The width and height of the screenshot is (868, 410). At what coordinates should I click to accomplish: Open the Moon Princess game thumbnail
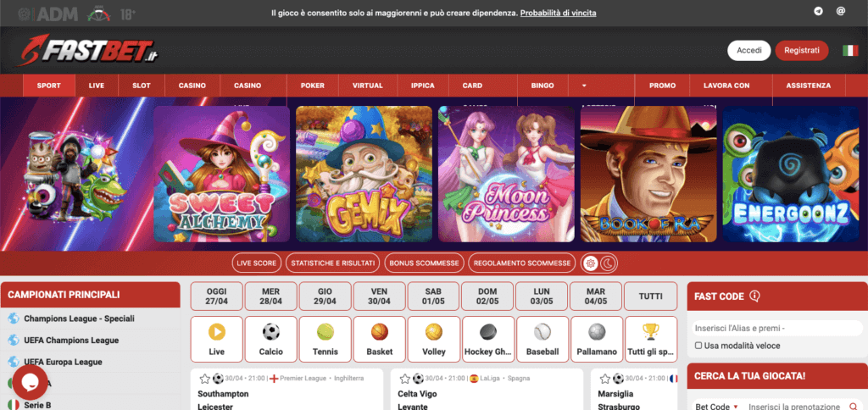507,175
